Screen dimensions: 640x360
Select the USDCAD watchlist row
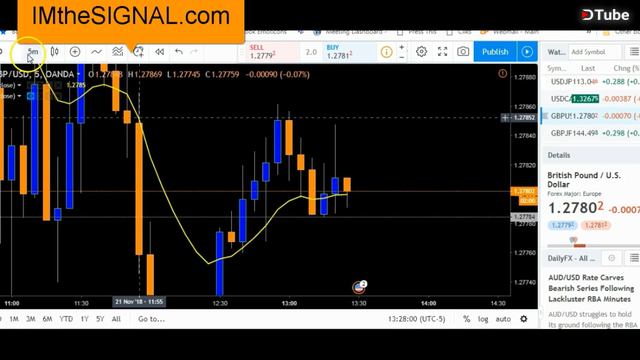point(591,99)
